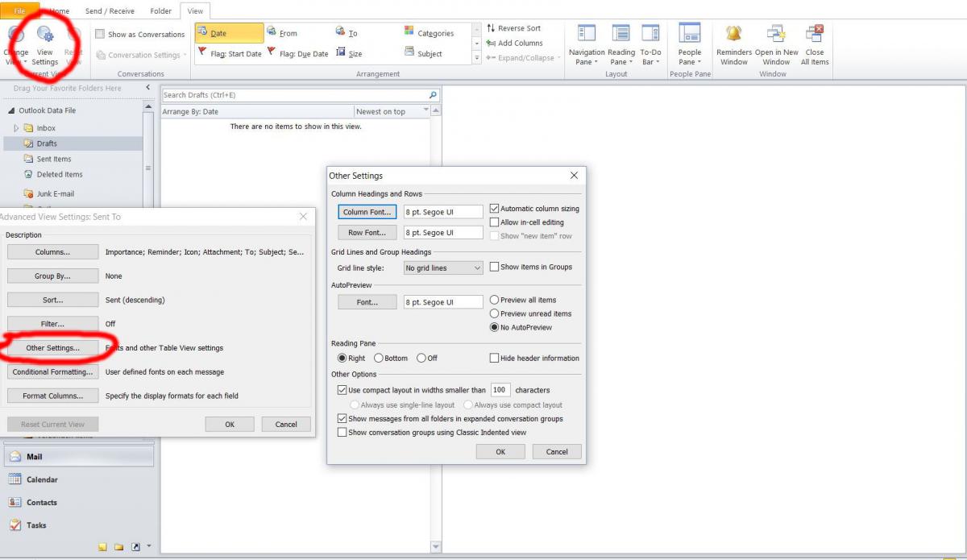Enable Show items in Groups

(495, 267)
